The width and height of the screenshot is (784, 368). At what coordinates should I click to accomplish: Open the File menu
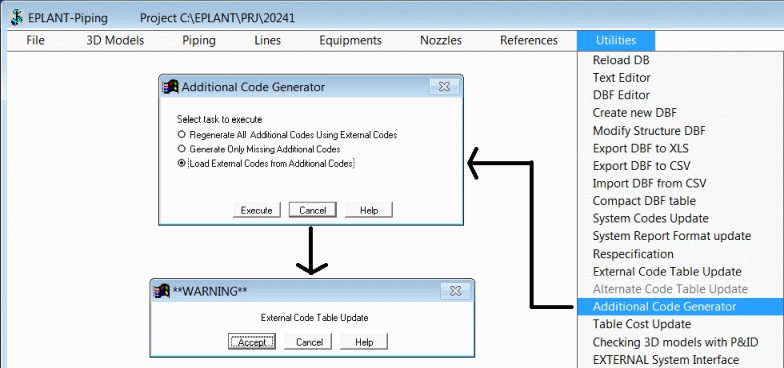pyautogui.click(x=36, y=40)
